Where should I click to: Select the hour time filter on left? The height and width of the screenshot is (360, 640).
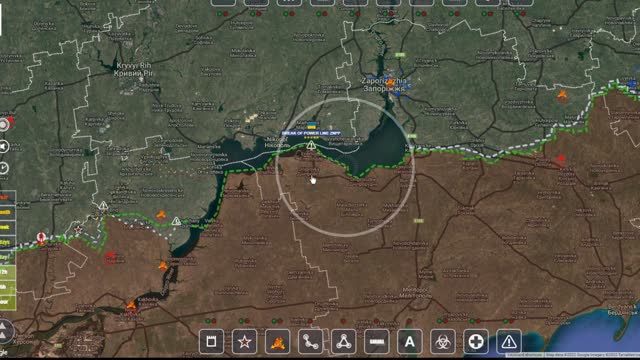(x=7, y=302)
